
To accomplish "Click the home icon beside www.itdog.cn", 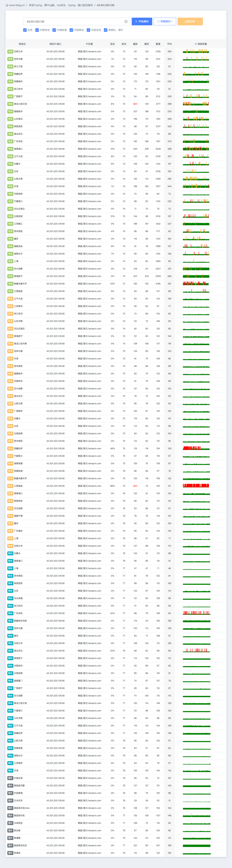I will pyautogui.click(x=7, y=5).
